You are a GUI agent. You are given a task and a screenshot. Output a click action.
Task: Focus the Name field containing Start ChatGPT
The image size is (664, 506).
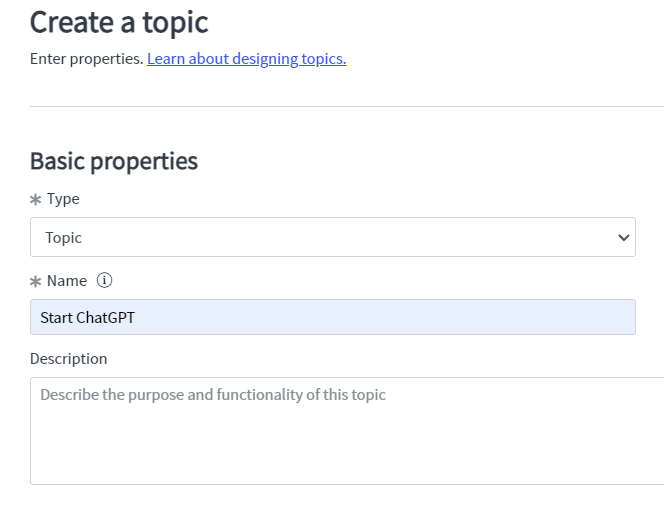[333, 317]
